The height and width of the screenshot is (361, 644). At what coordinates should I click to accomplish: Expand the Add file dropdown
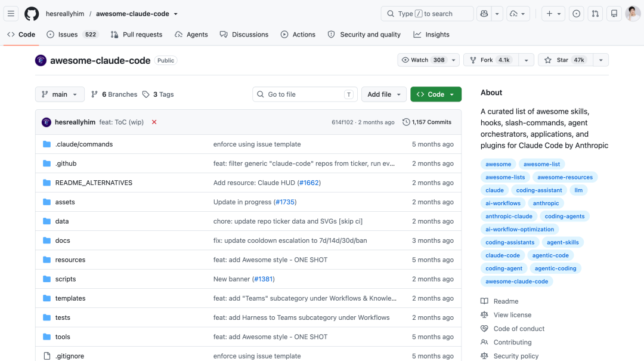[383, 94]
